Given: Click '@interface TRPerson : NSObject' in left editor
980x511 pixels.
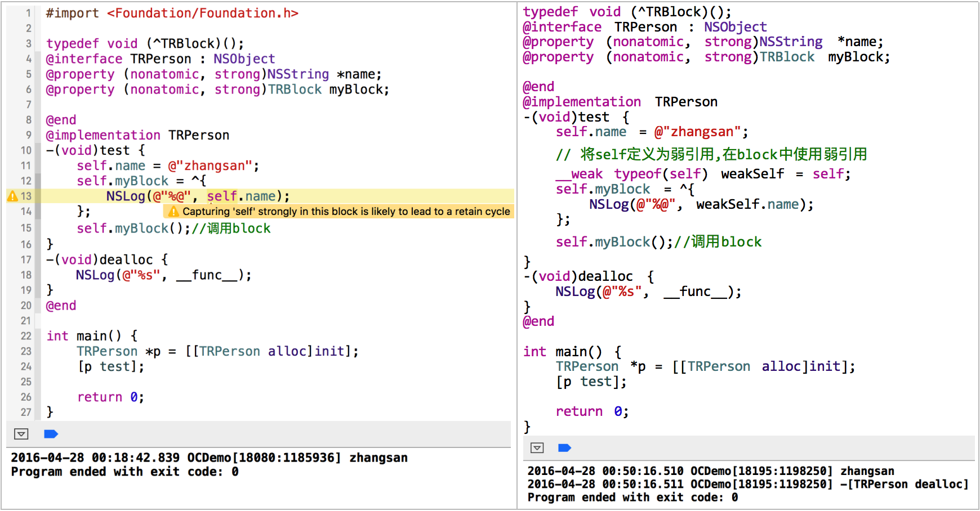Looking at the screenshot, I should [161, 59].
